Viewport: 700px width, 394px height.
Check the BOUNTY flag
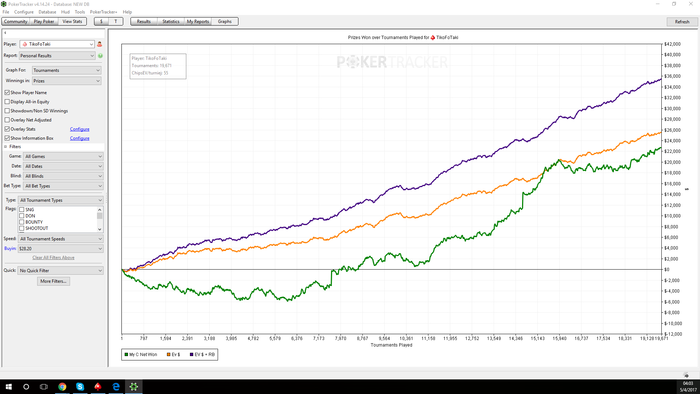(21, 222)
